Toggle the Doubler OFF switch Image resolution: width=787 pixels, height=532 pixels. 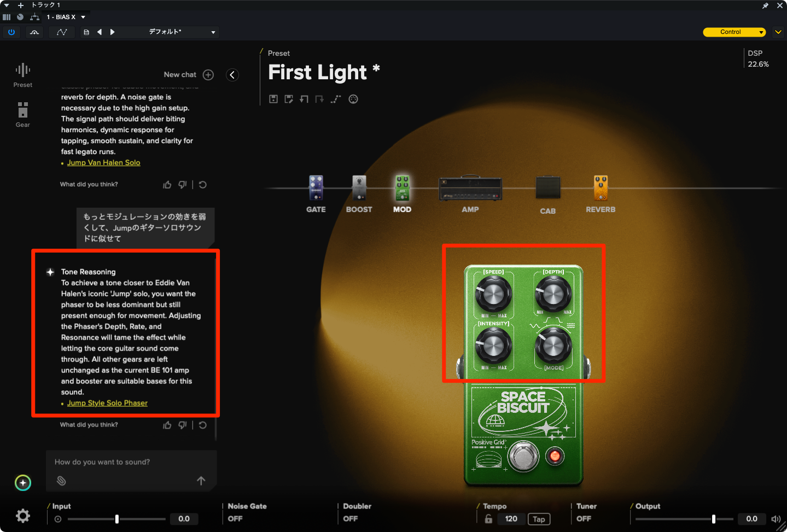click(351, 518)
